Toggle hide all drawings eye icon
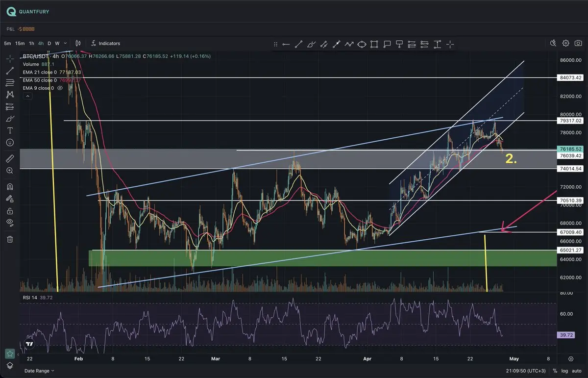This screenshot has height=378, width=588. [x=10, y=223]
